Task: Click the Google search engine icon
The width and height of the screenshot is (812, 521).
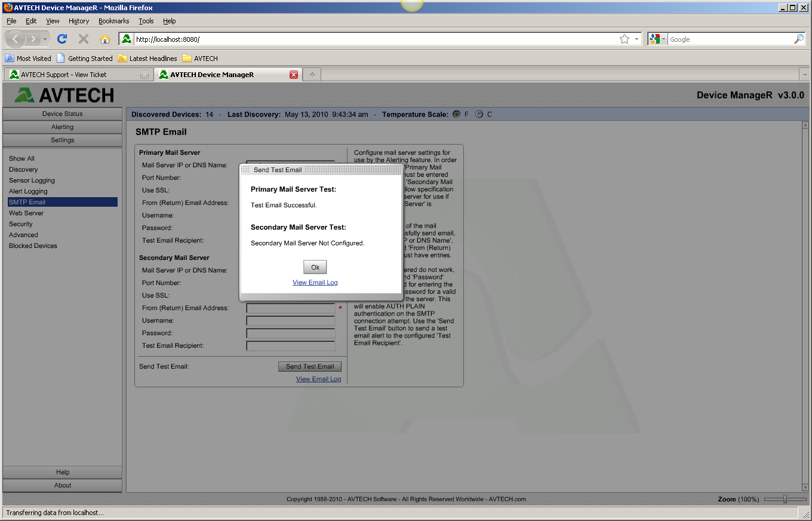Action: coord(655,39)
